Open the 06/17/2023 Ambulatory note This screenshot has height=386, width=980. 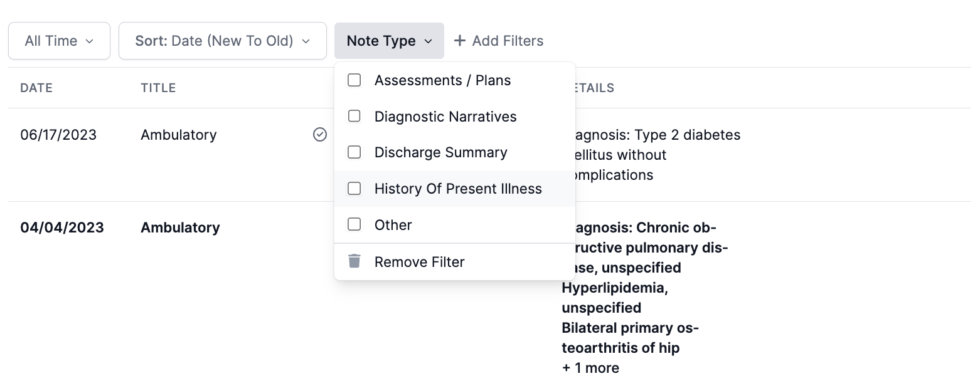point(178,135)
